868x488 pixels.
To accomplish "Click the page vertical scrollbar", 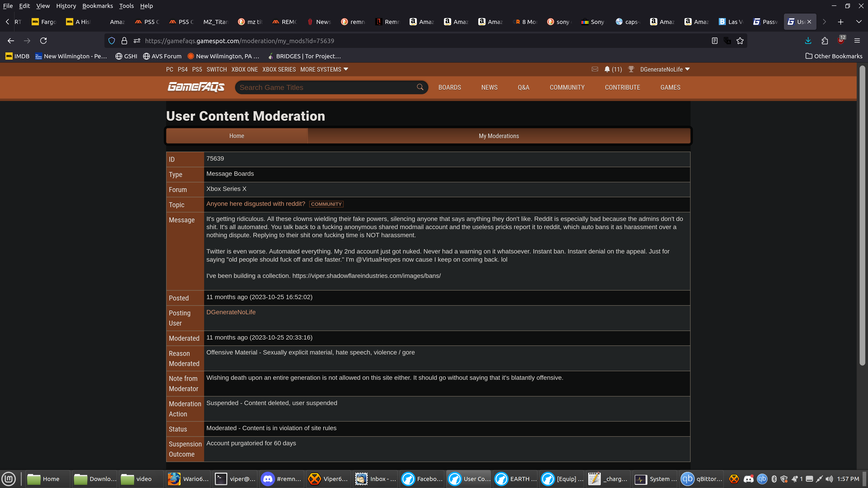I will 862,216.
